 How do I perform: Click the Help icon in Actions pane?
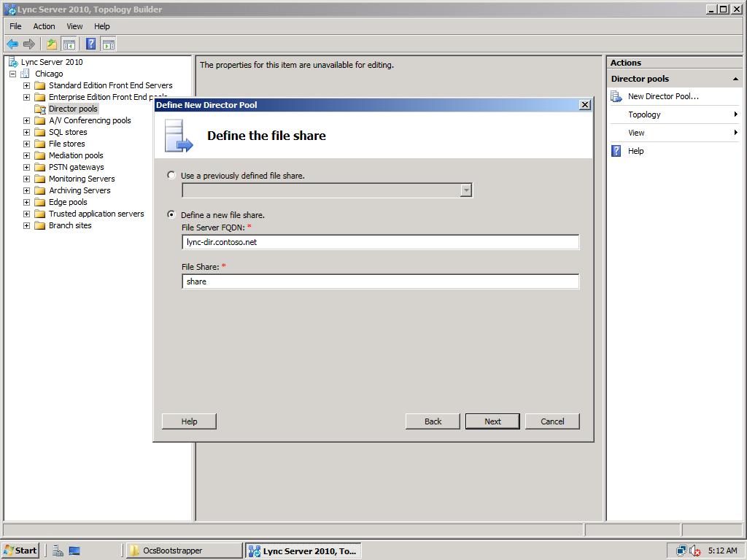click(616, 151)
